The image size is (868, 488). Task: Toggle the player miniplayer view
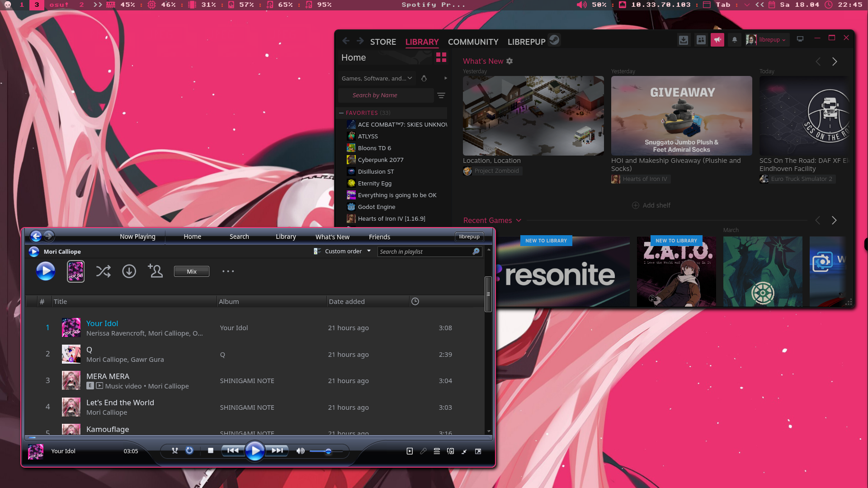pyautogui.click(x=464, y=451)
